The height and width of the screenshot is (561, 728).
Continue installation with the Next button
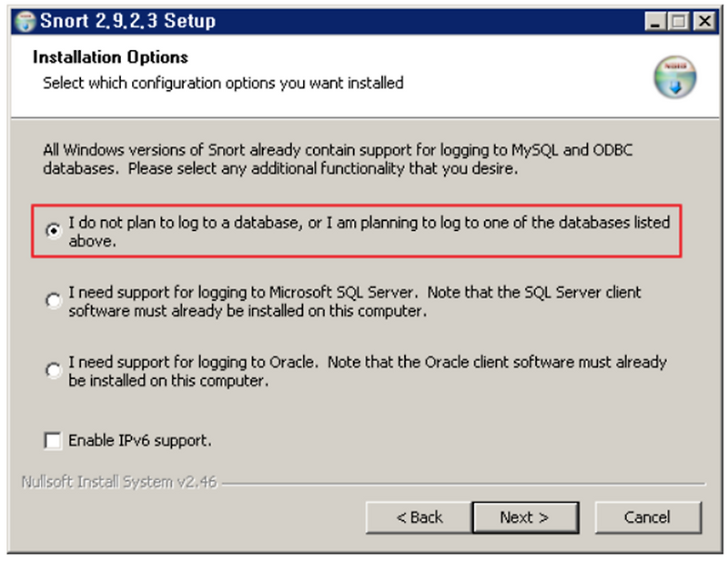(526, 517)
